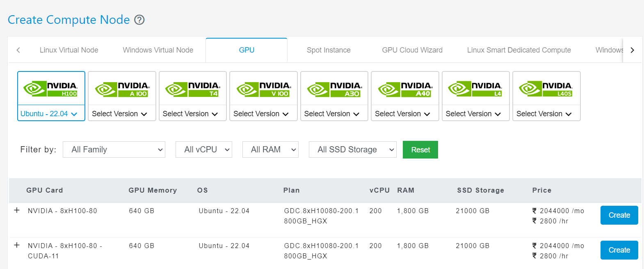Screen dimensions: 644x269
Task: Switch to the Windows Virtual Node tab
Action: (x=158, y=50)
